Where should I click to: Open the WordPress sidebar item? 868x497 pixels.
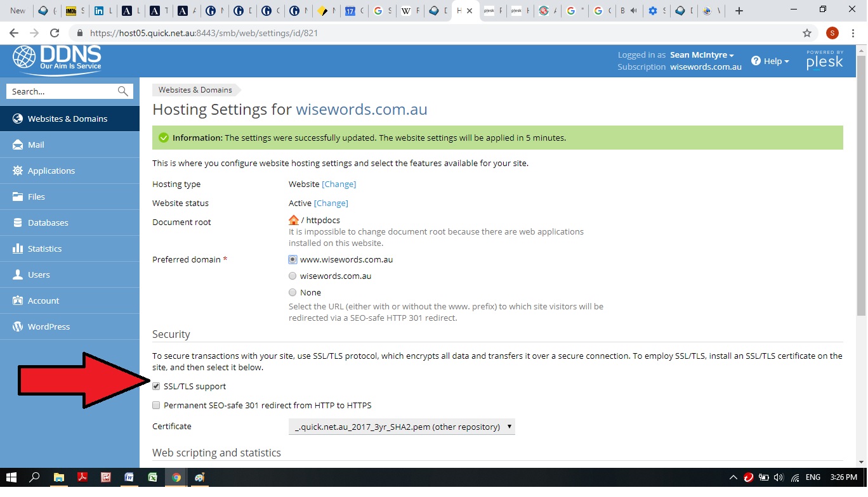(x=70, y=326)
